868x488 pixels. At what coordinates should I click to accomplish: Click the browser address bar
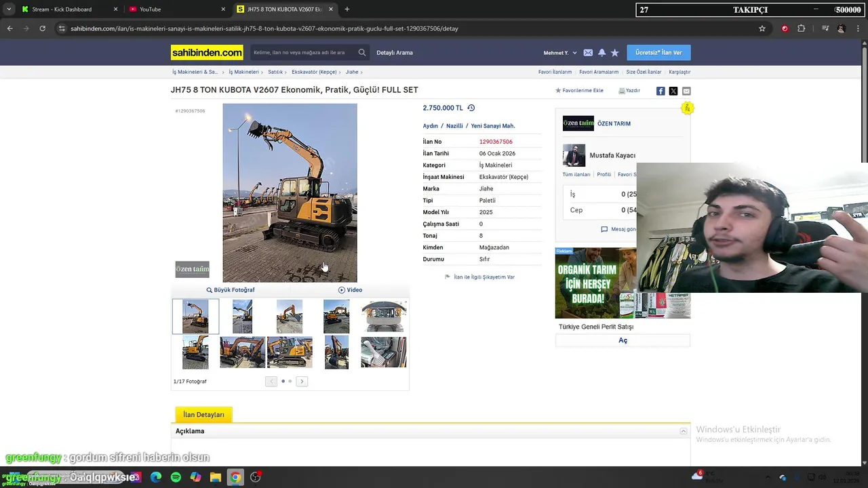(x=407, y=28)
